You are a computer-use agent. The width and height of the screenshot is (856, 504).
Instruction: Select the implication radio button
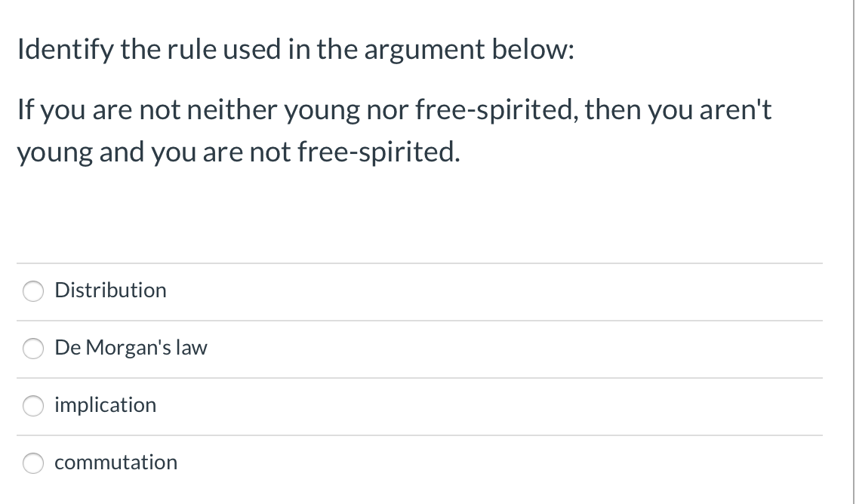(33, 406)
